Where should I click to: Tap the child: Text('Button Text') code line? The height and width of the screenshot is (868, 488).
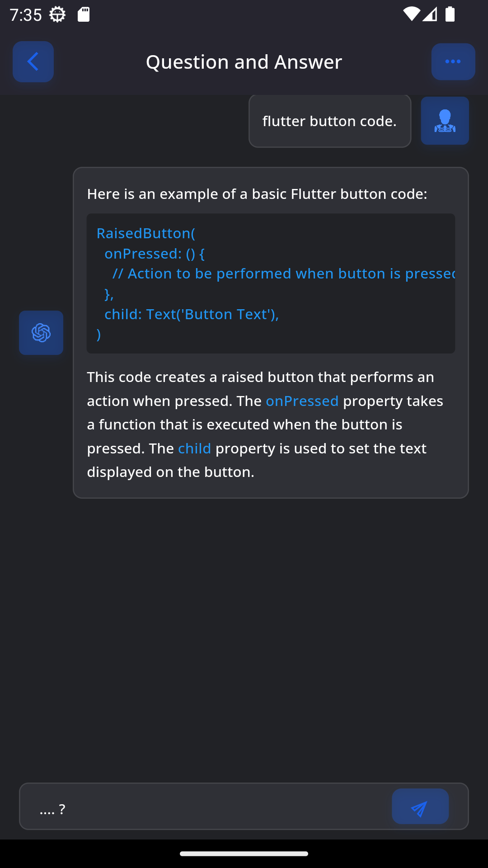[192, 314]
